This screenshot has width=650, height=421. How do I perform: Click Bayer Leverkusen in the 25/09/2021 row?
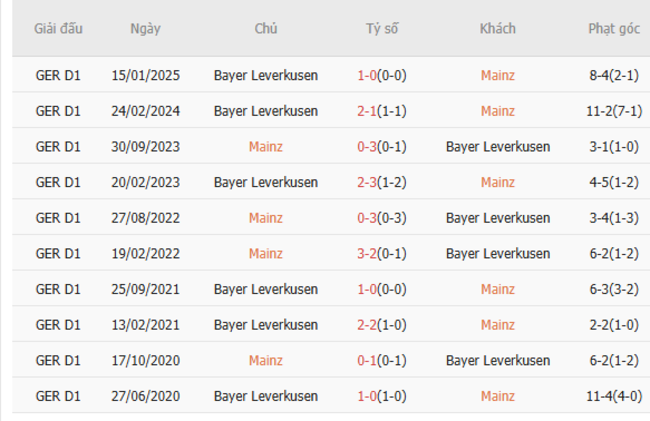point(265,290)
